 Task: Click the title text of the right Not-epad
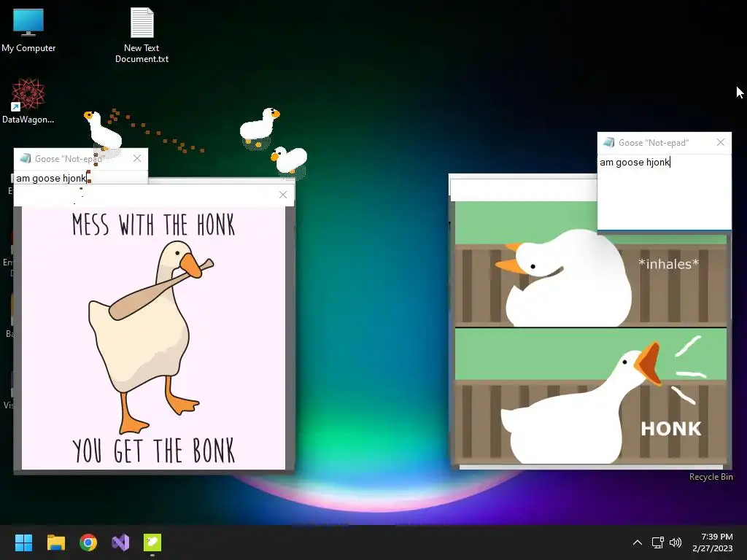(654, 142)
